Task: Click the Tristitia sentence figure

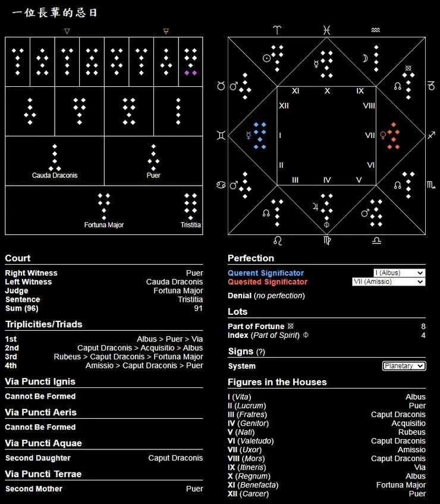Action: 190,206
